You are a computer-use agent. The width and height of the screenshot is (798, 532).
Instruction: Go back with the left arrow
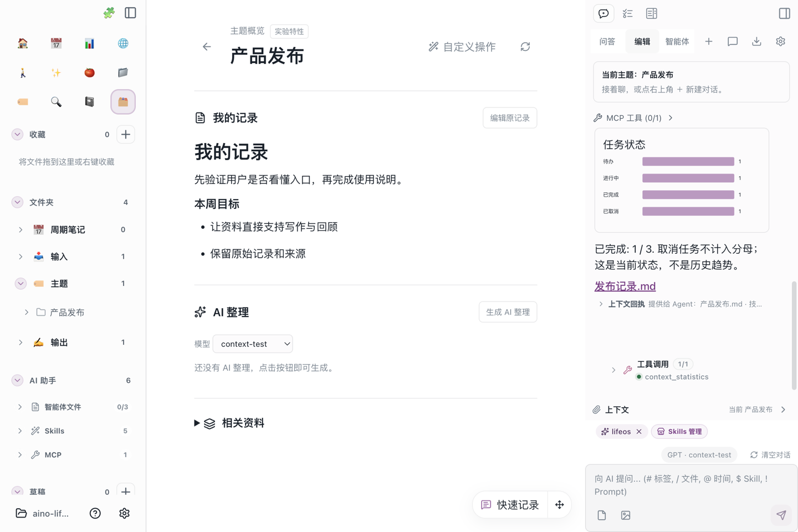pyautogui.click(x=207, y=47)
